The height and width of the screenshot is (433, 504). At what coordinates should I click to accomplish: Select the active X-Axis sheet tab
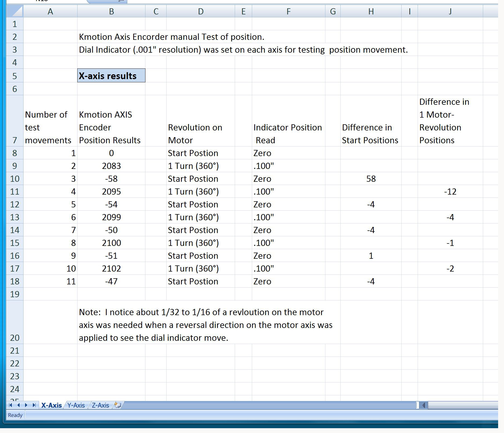[51, 405]
